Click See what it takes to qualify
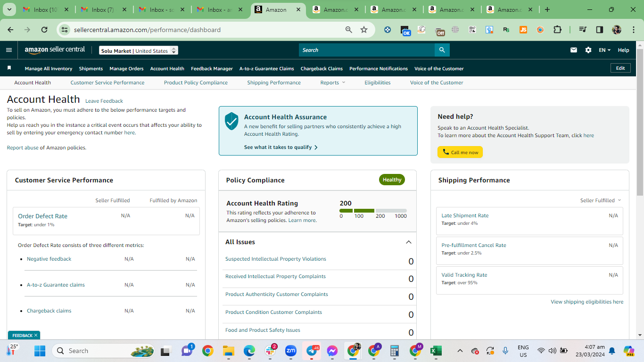 pyautogui.click(x=281, y=147)
